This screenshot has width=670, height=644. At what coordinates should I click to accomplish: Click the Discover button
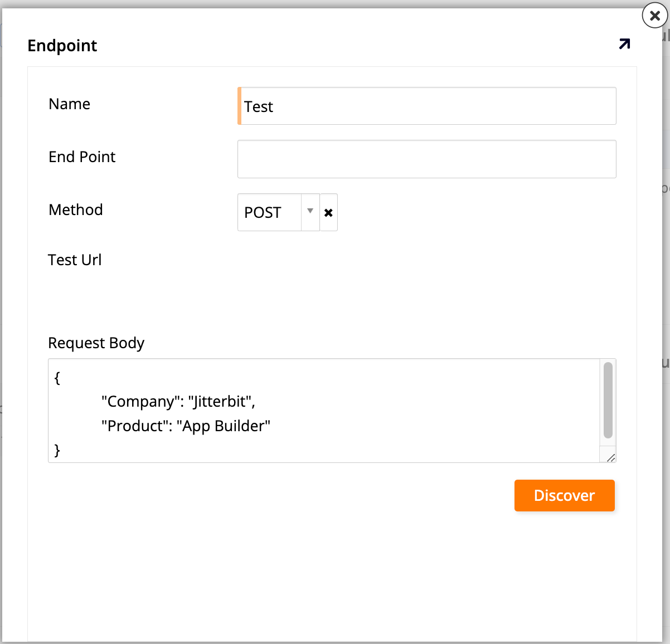pyautogui.click(x=564, y=495)
